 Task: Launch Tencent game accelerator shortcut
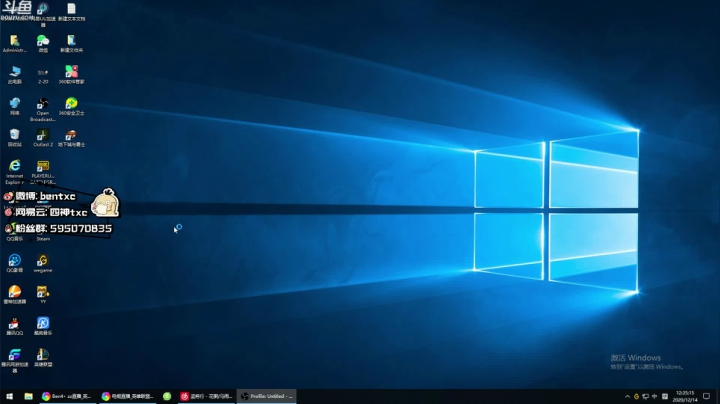click(14, 360)
